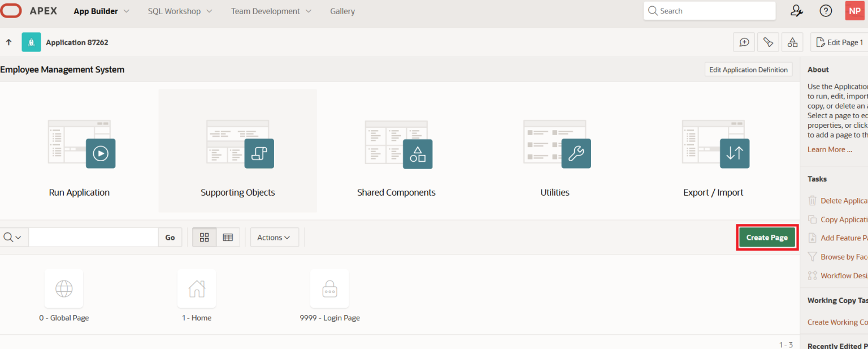Open the 9999 - Login Page
The height and width of the screenshot is (349, 868).
click(x=329, y=288)
